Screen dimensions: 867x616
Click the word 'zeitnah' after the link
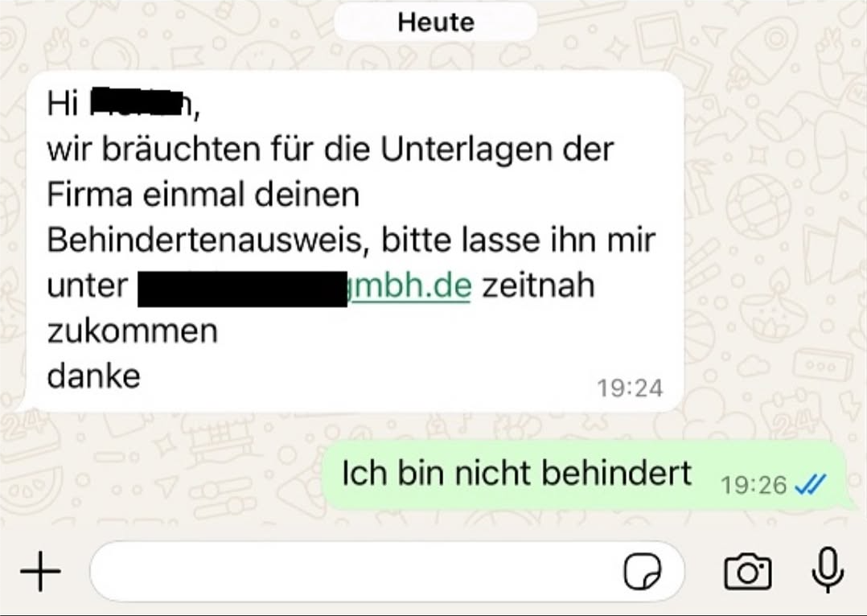(539, 285)
